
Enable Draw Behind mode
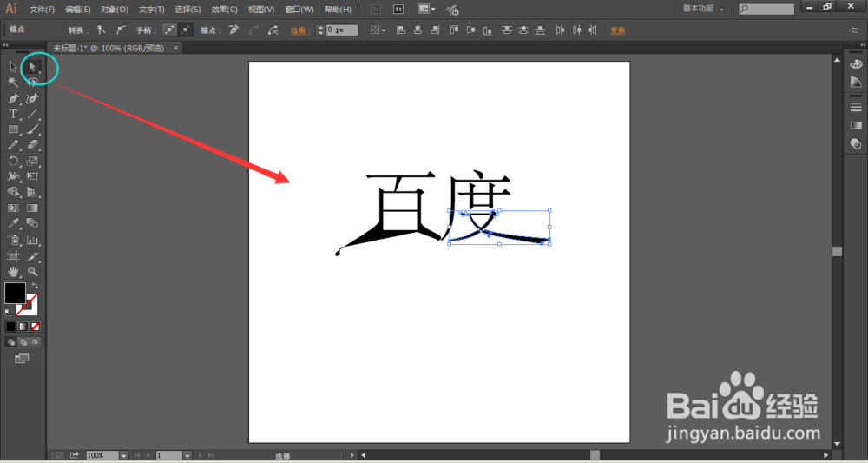pyautogui.click(x=23, y=342)
